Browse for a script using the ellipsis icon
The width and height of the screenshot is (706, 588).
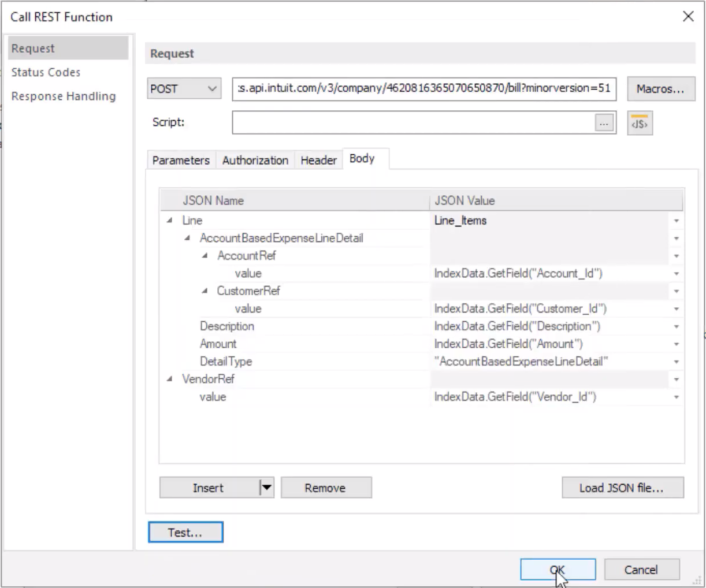tap(604, 122)
